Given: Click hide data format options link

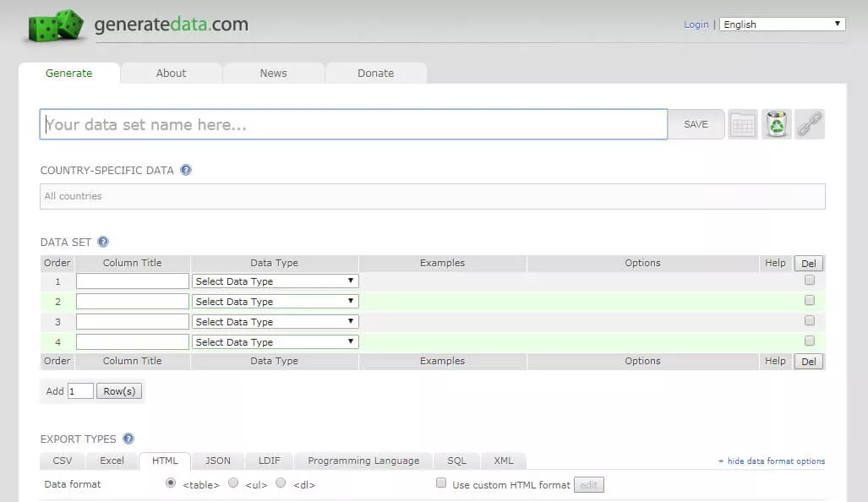Looking at the screenshot, I should (x=776, y=461).
